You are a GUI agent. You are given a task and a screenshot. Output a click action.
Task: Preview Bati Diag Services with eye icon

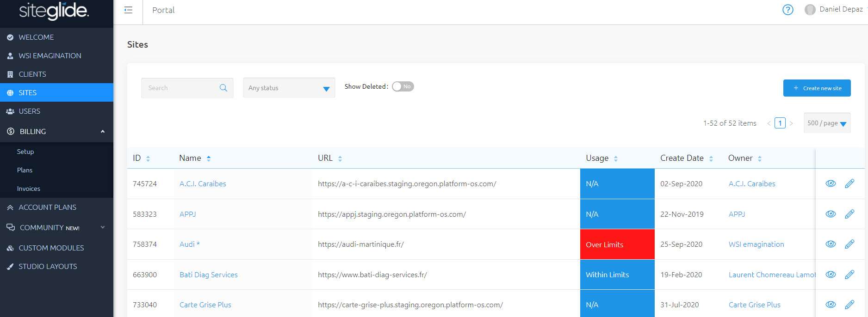(831, 274)
